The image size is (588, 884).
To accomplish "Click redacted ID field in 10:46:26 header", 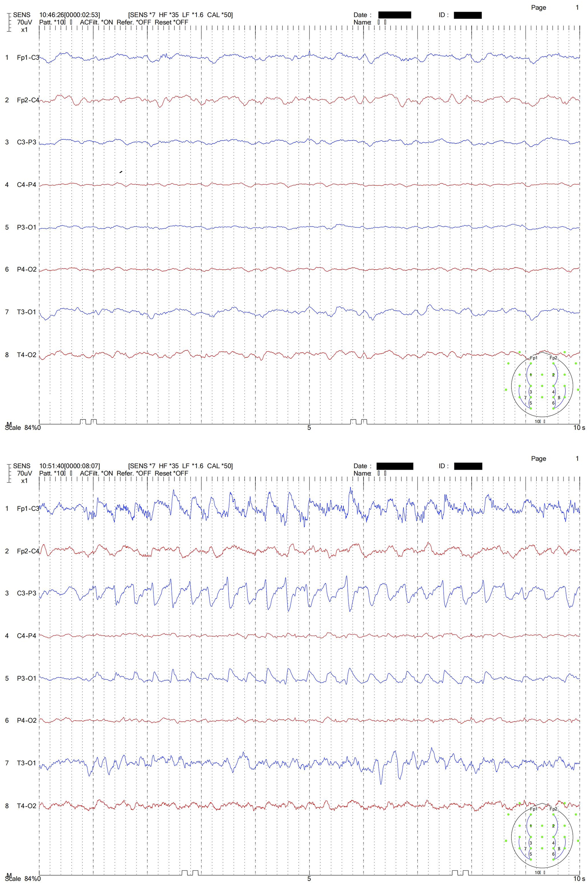I will (x=468, y=16).
